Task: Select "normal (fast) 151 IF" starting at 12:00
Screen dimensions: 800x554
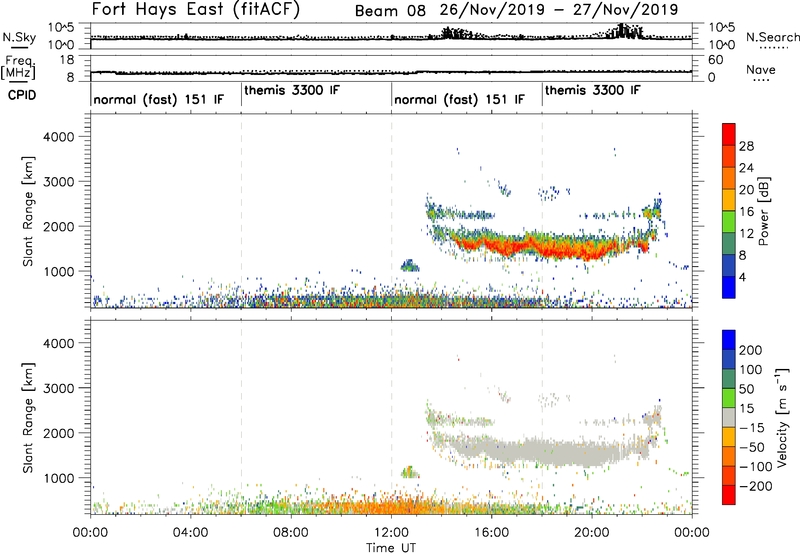Action: (459, 99)
